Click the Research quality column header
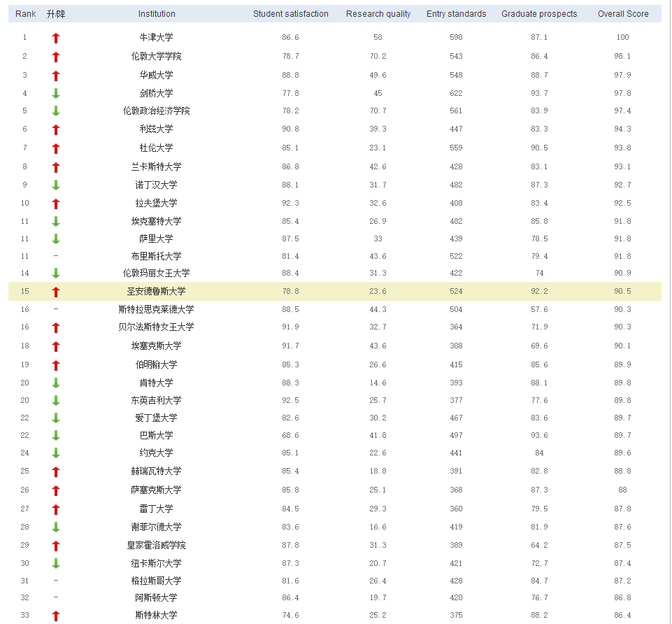 [x=378, y=14]
